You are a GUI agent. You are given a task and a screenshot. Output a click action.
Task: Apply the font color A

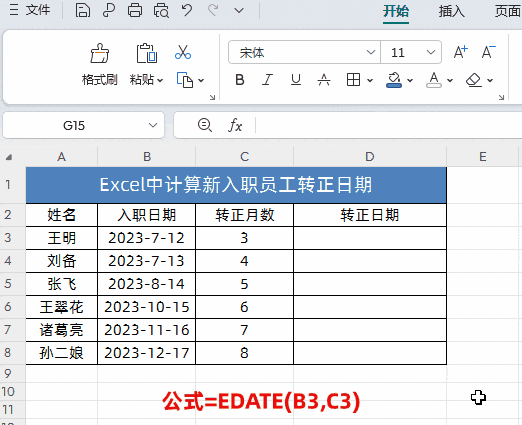click(x=434, y=80)
